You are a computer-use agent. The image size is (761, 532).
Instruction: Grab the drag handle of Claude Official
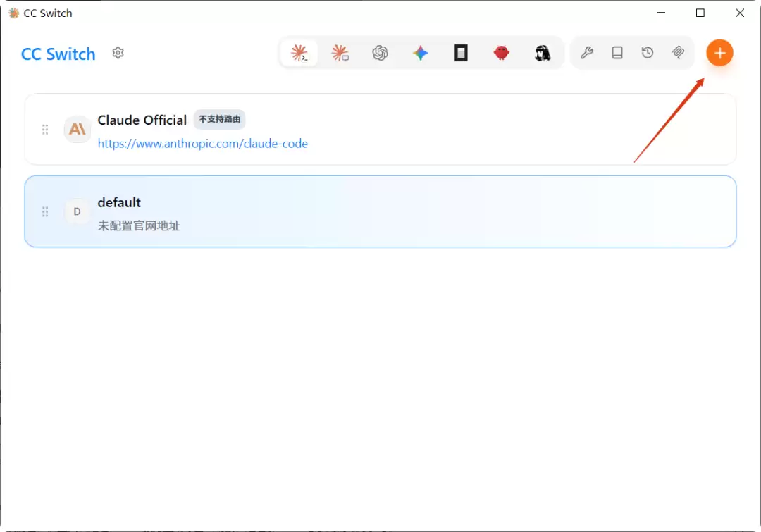(x=45, y=129)
